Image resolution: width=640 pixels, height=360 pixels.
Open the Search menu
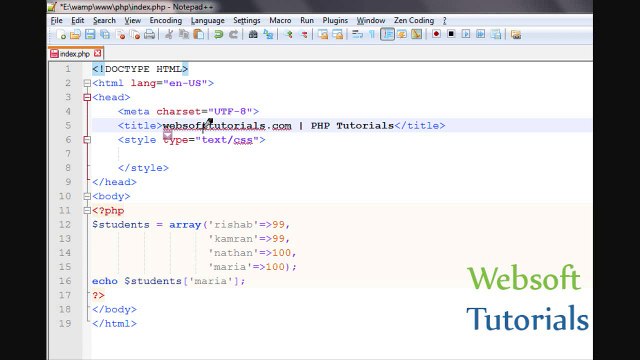point(104,20)
